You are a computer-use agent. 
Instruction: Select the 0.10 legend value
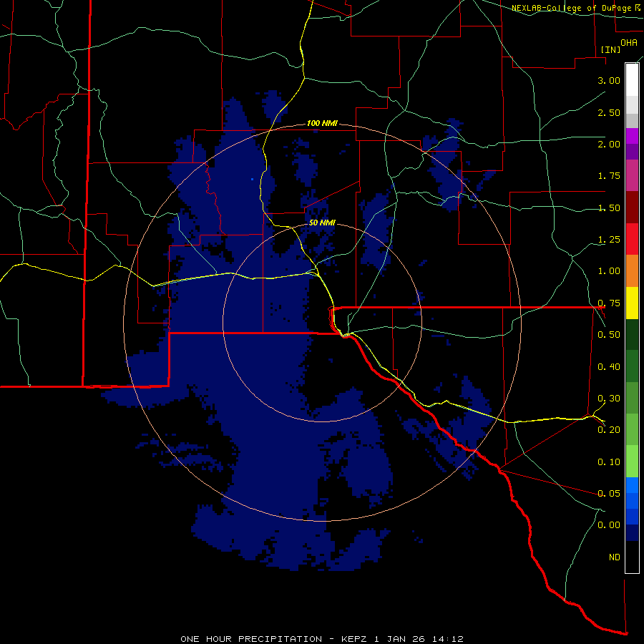609,462
